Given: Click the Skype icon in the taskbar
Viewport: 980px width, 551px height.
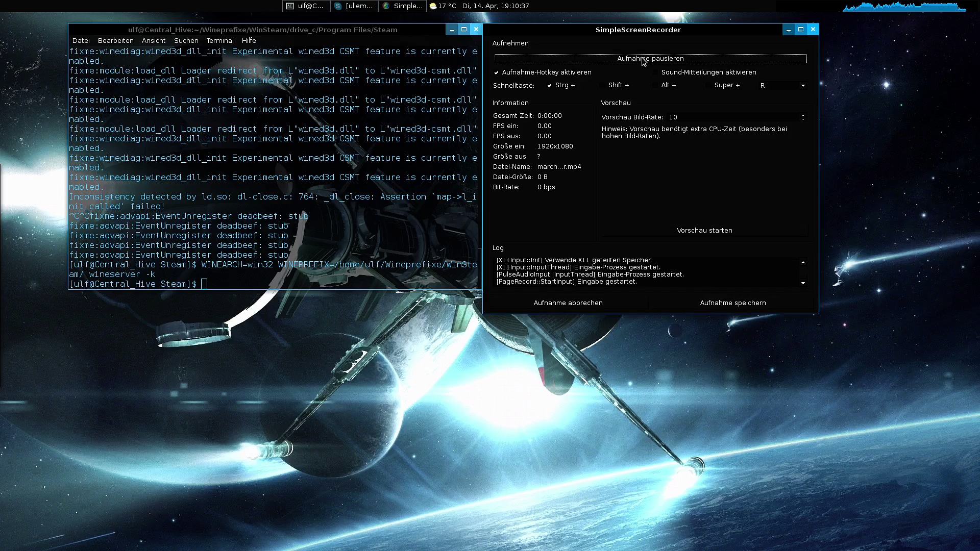Looking at the screenshot, I should [338, 6].
